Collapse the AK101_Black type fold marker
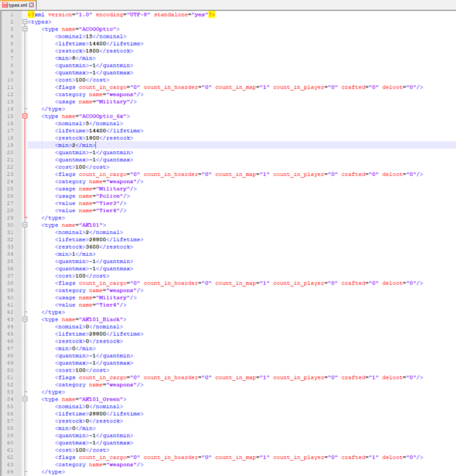Screen dimensions: 456x476 pos(25,319)
